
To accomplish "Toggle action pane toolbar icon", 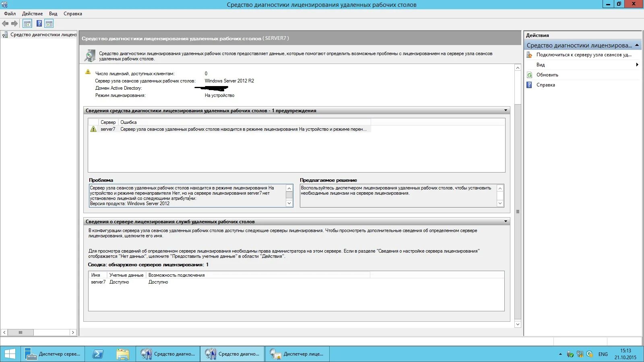I will (x=49, y=24).
